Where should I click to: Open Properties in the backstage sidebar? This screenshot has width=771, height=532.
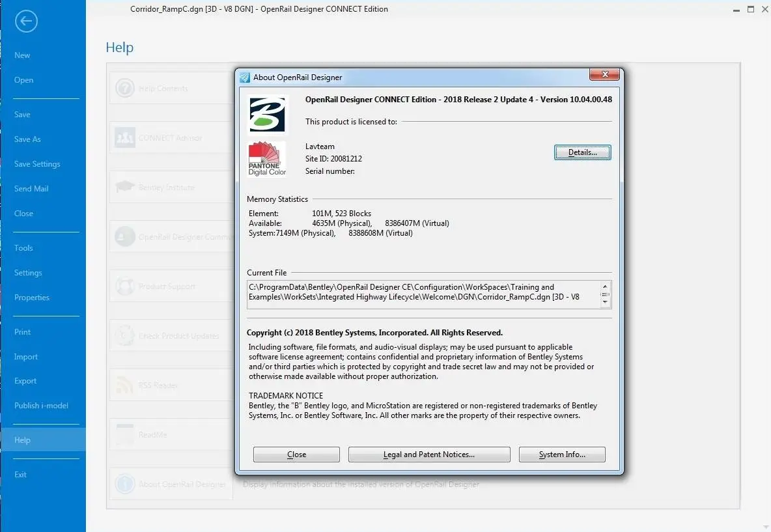coord(32,298)
